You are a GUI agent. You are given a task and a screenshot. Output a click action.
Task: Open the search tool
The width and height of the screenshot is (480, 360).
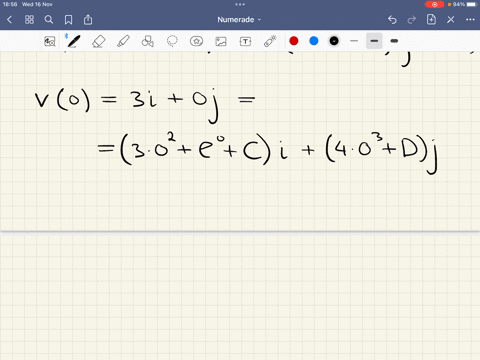click(49, 20)
